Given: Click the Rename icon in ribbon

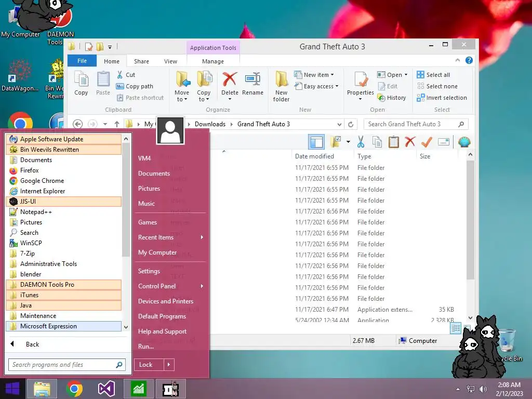Looking at the screenshot, I should pyautogui.click(x=253, y=84).
